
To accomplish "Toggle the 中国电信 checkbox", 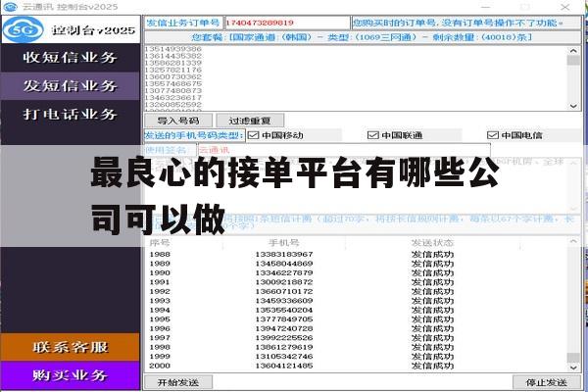I will 492,135.
